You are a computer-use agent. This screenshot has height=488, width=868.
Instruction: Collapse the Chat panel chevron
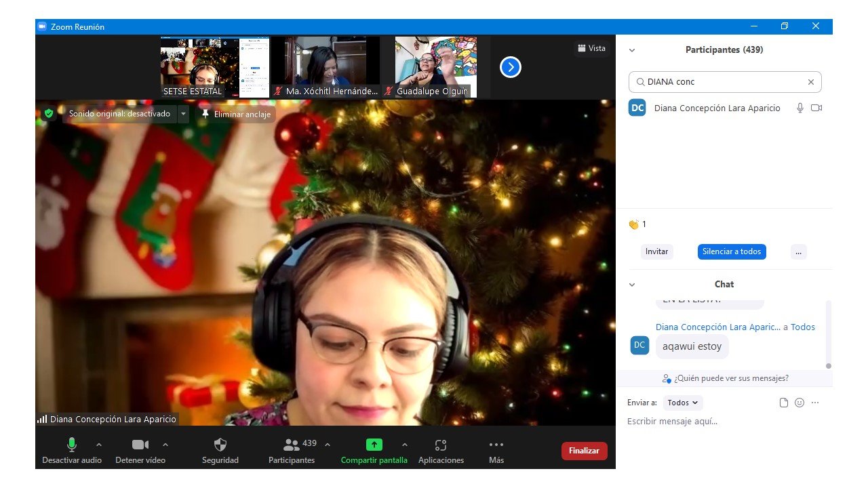coord(632,285)
